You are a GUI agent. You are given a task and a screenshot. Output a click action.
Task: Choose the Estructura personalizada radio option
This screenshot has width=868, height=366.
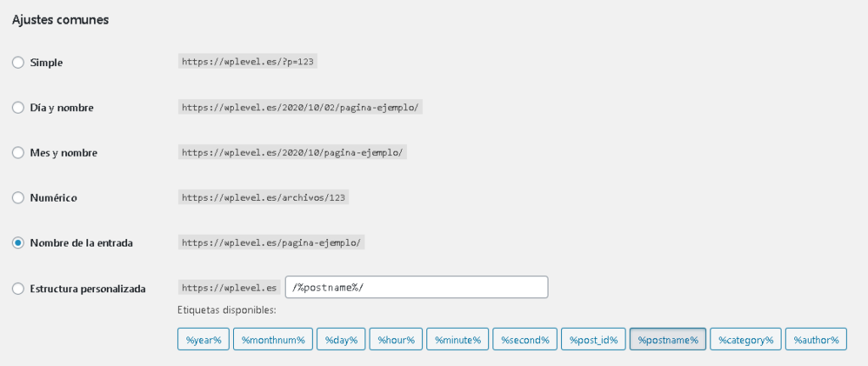[19, 288]
